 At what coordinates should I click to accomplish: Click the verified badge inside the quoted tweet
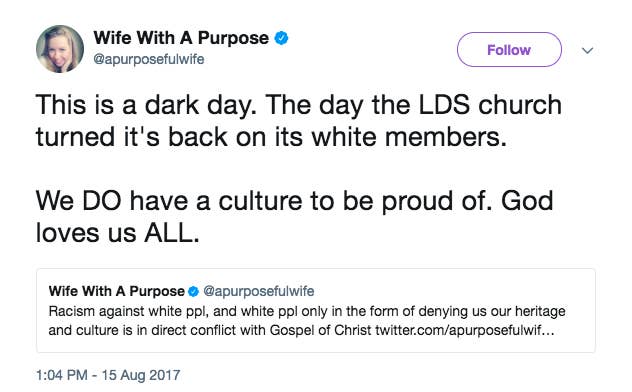(x=193, y=291)
